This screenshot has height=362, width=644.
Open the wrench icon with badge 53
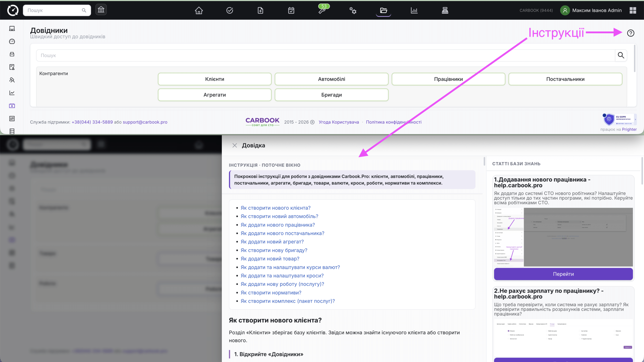(322, 10)
